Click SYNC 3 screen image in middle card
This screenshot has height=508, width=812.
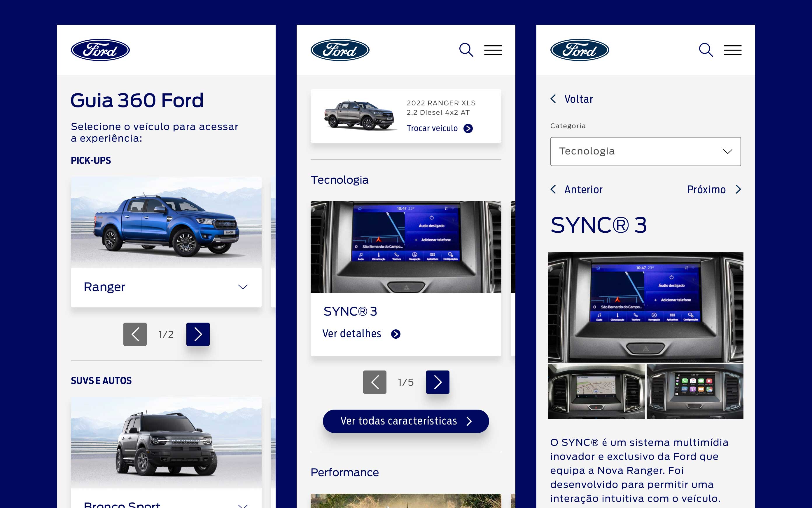[x=406, y=247]
